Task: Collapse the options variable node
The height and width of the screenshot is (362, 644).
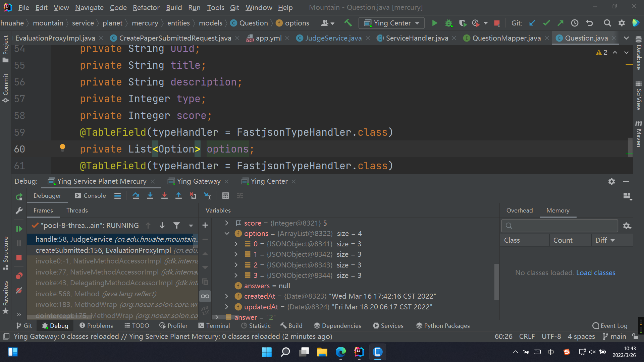Action: (227, 234)
